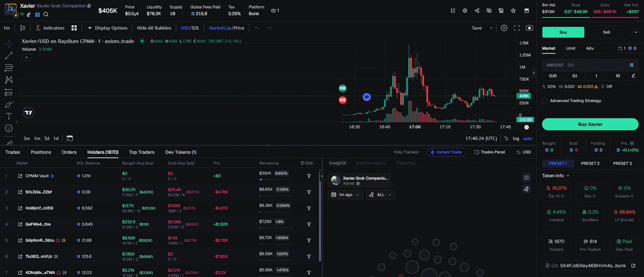644x277 pixels.
Task: Enter fullscreen chart mode
Action: (x=517, y=28)
